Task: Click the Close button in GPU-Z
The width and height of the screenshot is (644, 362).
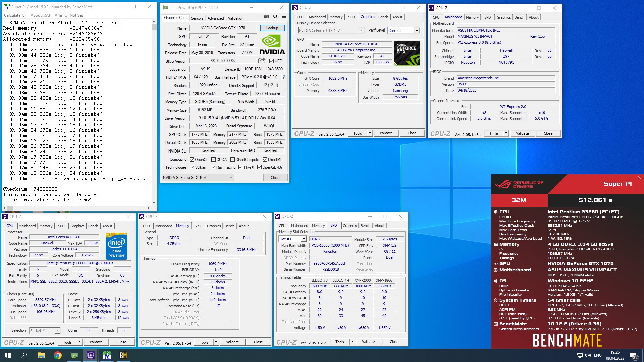Action: [275, 178]
